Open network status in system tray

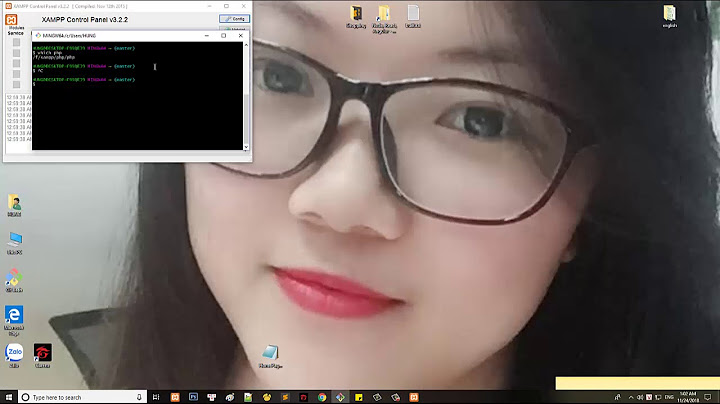(658, 397)
